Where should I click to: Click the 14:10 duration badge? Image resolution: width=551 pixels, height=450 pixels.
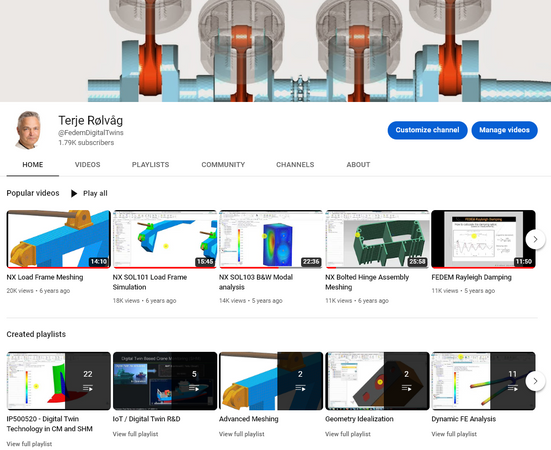coord(99,261)
